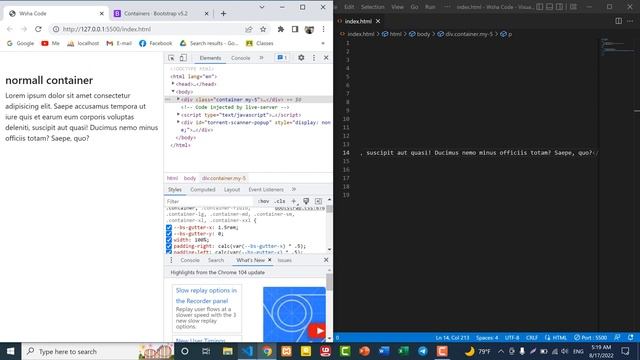
Task: Select div.container.my-5 DevTools breadcrumb
Action: [x=224, y=178]
